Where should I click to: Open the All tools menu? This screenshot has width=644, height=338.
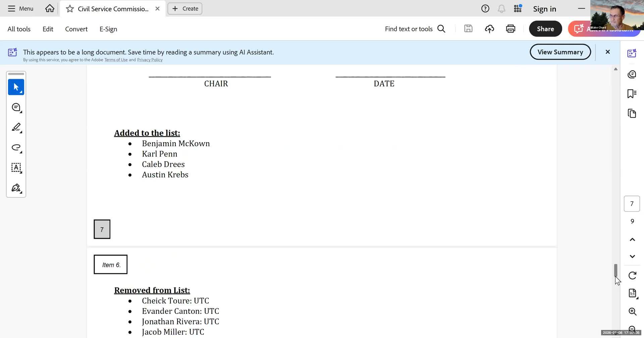point(19,29)
